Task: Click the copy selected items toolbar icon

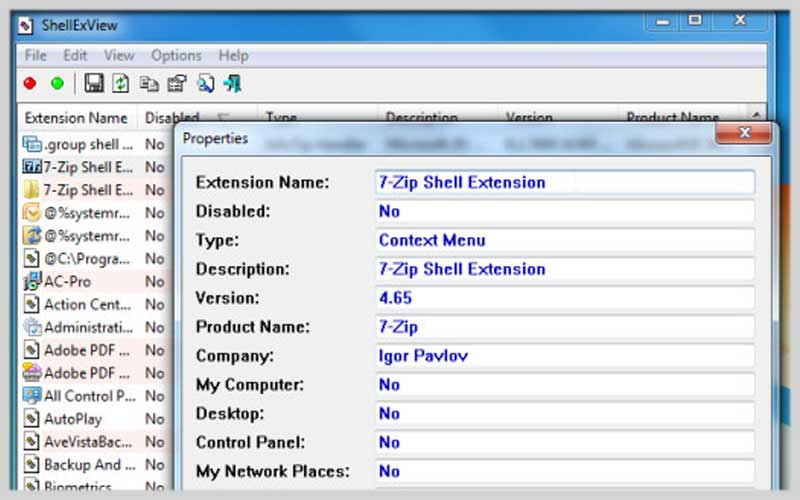Action: point(149,84)
